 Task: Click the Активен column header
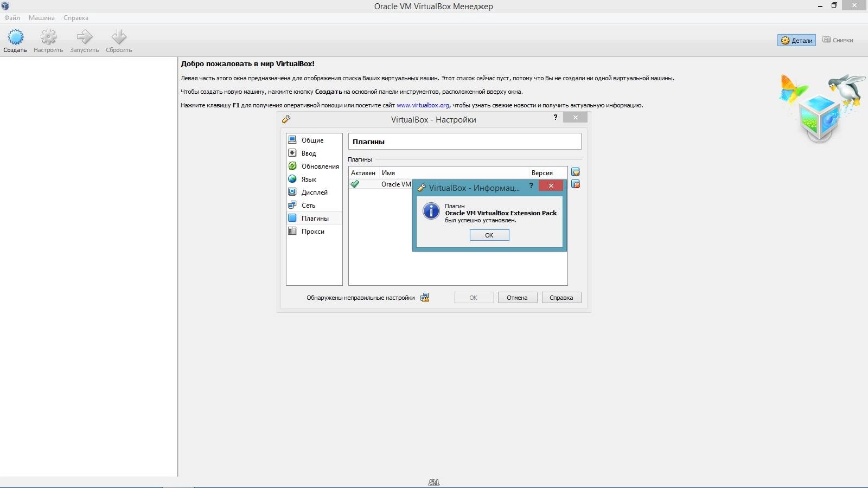[363, 172]
